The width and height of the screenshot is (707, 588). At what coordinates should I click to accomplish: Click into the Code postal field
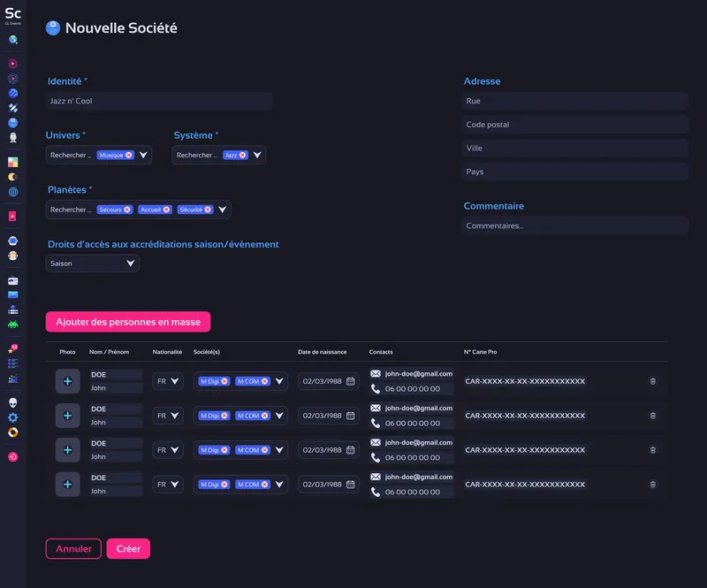pos(574,125)
